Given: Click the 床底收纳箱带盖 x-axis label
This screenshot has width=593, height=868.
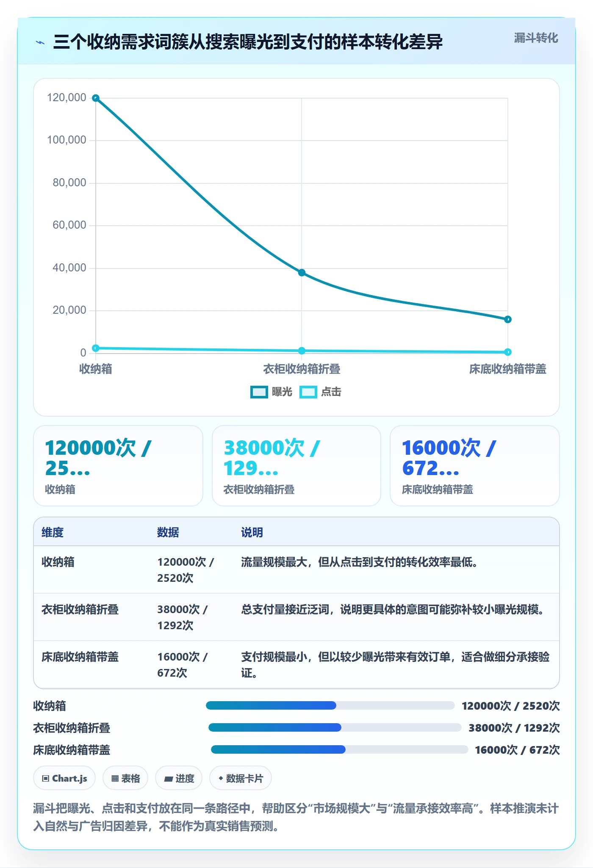Looking at the screenshot, I should click(507, 369).
